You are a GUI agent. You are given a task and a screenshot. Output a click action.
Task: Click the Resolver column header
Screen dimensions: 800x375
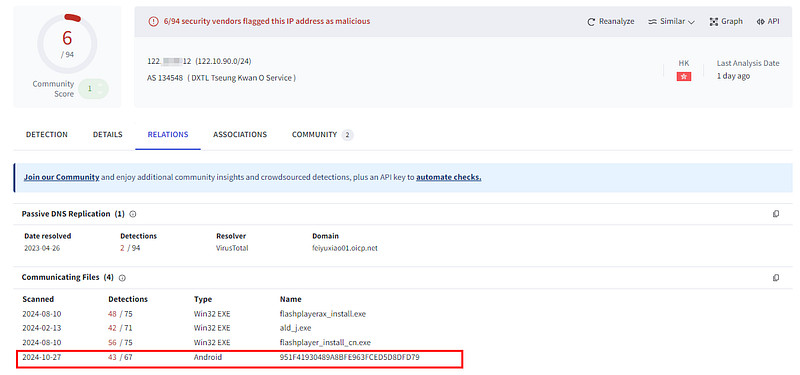231,236
